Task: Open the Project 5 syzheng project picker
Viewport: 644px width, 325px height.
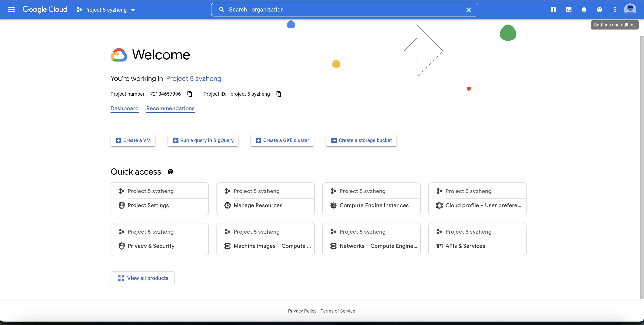Action: pos(106,10)
